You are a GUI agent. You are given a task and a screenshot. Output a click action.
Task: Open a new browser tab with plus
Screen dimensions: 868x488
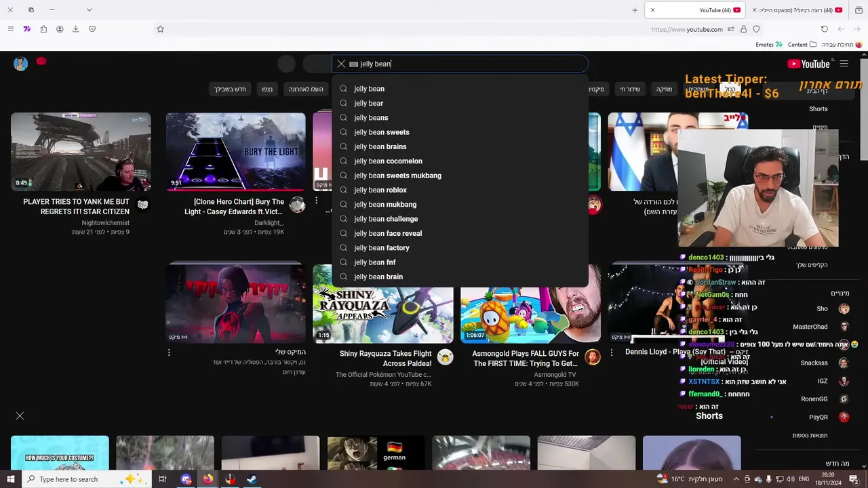tap(635, 10)
